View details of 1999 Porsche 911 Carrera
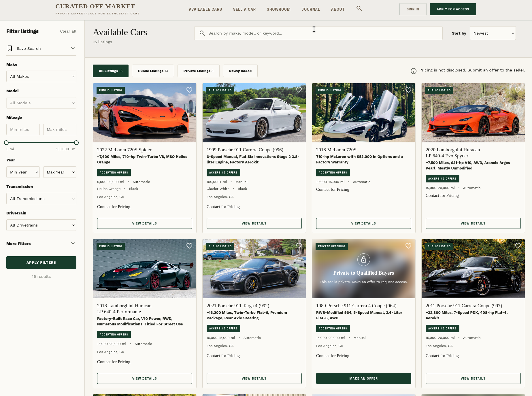 click(254, 223)
